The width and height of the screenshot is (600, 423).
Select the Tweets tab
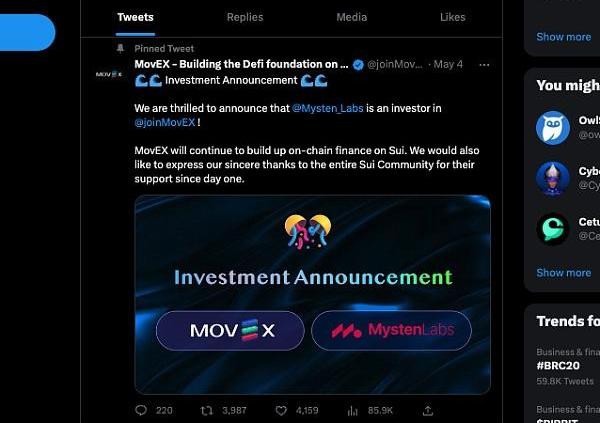135,17
